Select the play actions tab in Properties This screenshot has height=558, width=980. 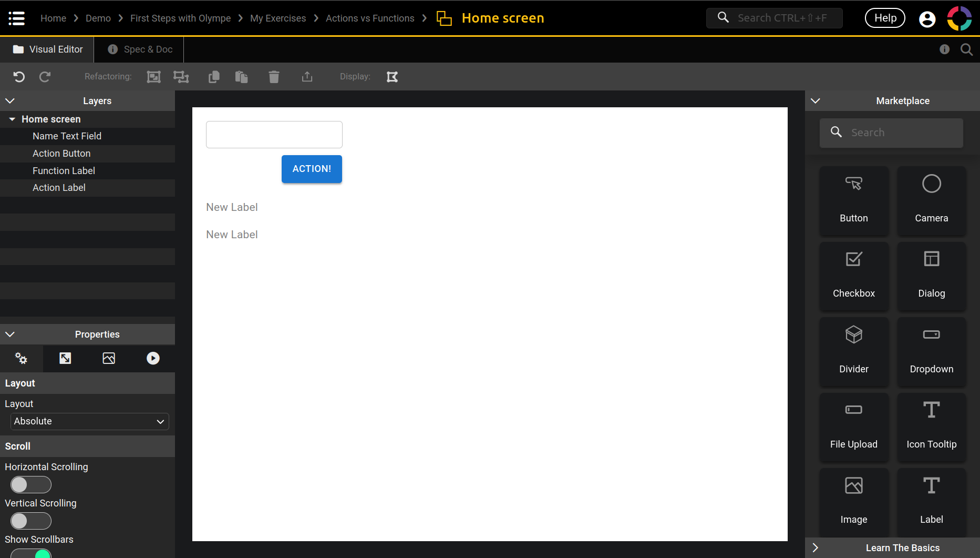coord(153,358)
